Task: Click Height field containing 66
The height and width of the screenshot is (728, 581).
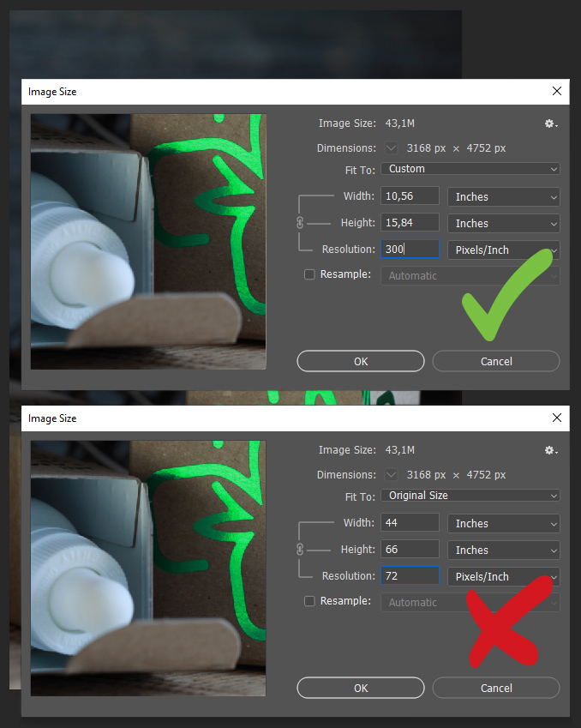Action: coord(410,550)
